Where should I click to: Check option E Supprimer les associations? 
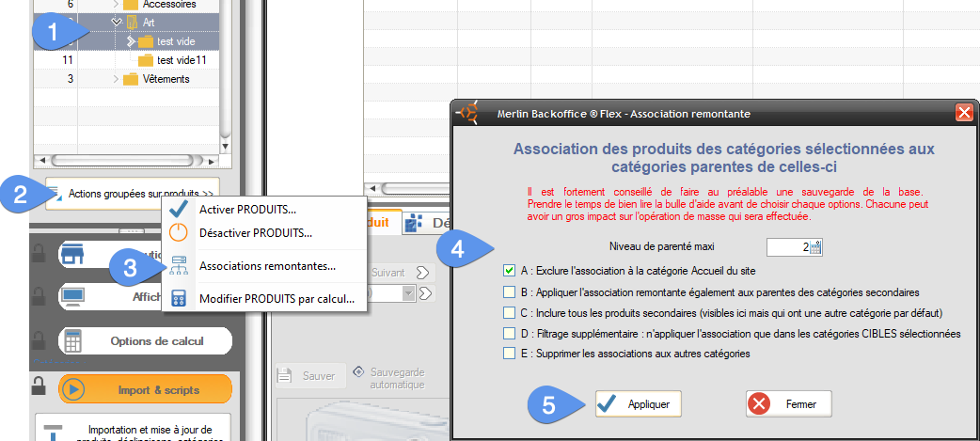click(509, 354)
